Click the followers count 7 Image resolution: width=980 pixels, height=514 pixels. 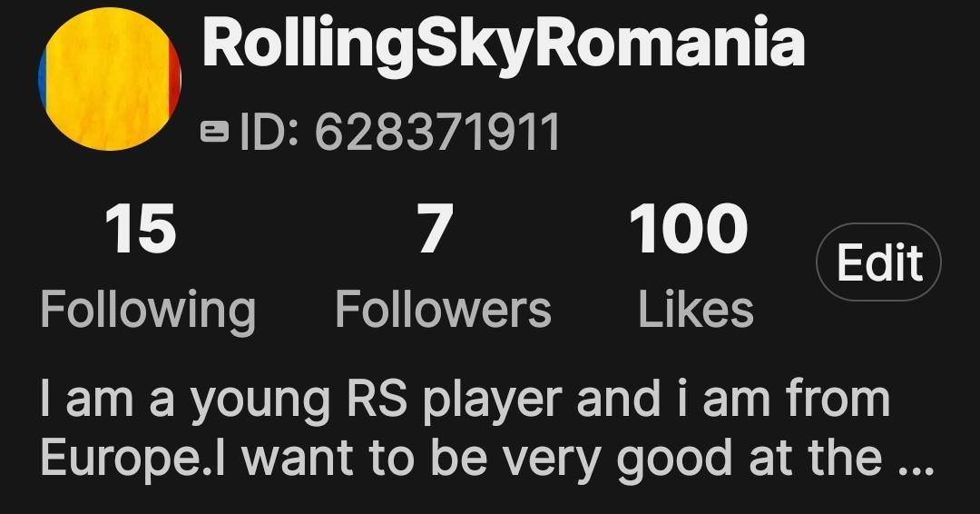435,230
